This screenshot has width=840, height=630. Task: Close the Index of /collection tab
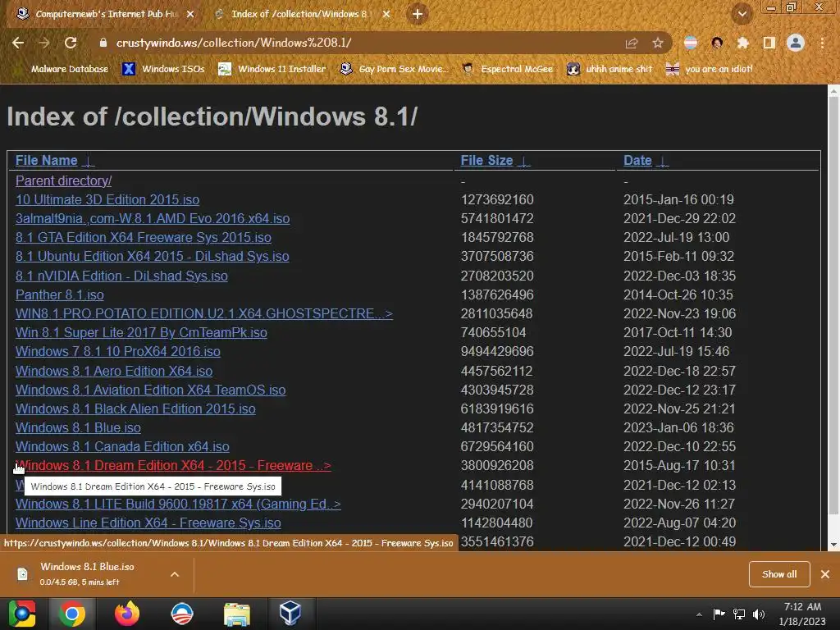tap(386, 14)
